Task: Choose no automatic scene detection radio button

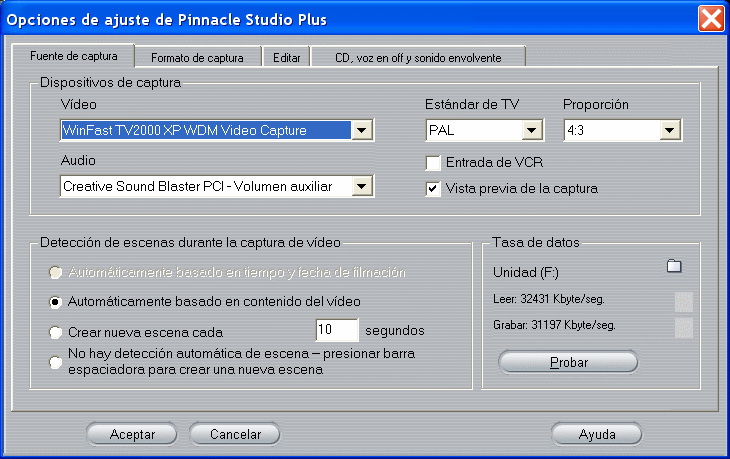Action: pyautogui.click(x=55, y=362)
